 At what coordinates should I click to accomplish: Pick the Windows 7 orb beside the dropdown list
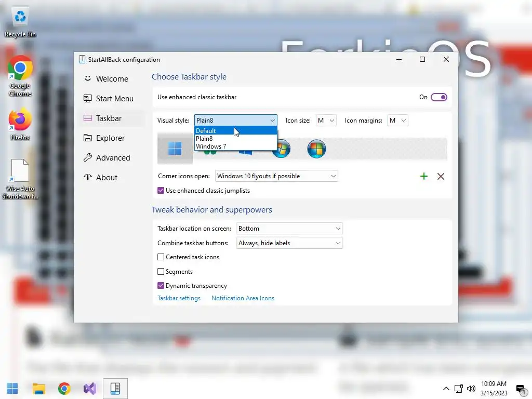pos(281,149)
